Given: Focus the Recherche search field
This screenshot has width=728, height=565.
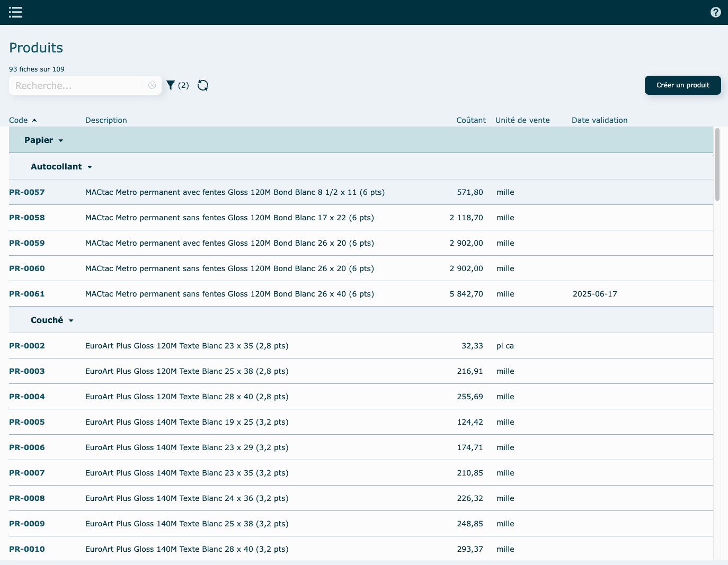Looking at the screenshot, I should (x=77, y=85).
